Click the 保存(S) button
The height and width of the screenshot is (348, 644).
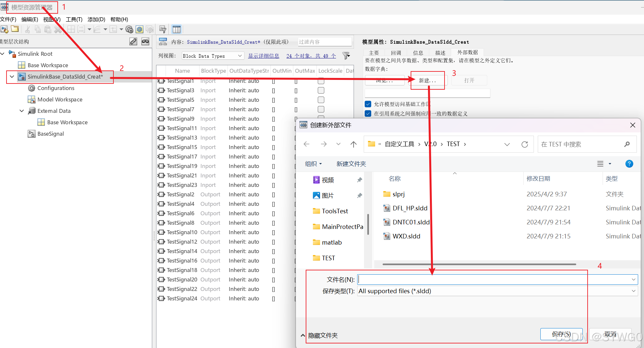[x=561, y=334]
